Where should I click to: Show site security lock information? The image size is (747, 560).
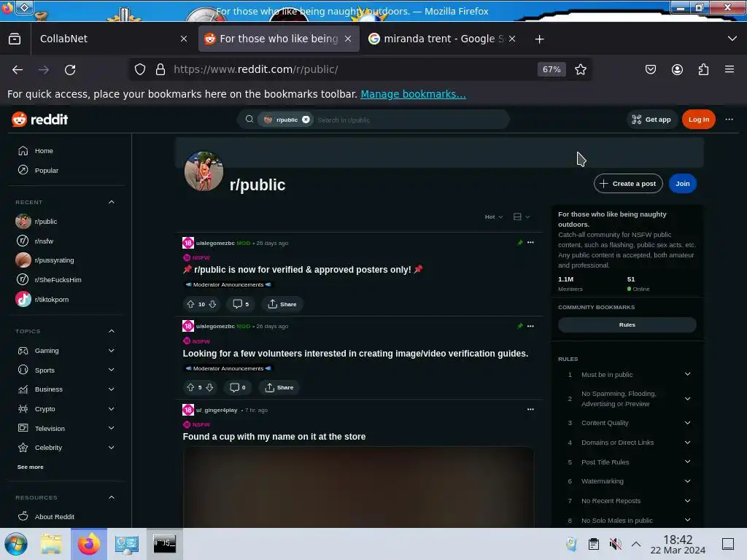pyautogui.click(x=160, y=69)
